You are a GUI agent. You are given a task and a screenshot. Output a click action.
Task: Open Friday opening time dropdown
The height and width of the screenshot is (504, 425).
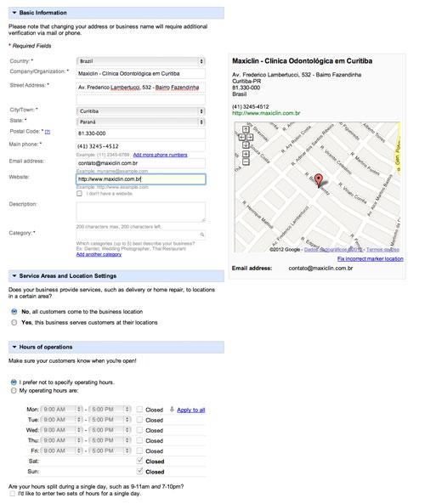point(62,450)
